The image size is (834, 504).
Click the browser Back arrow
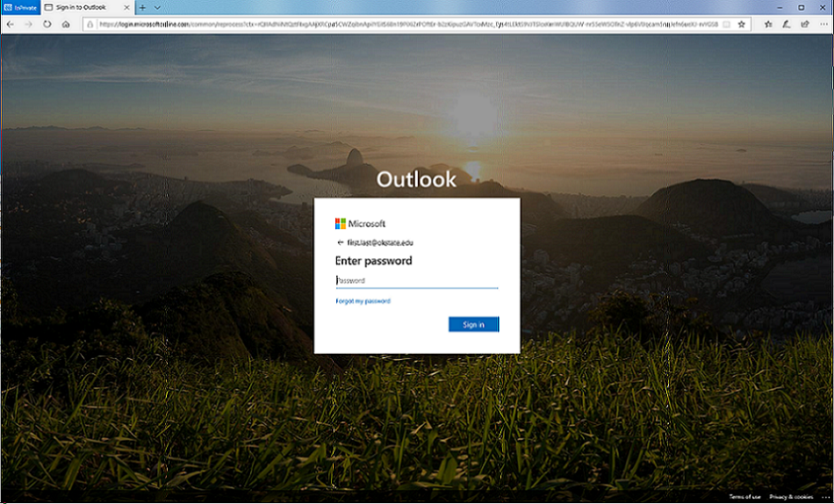coord(11,24)
